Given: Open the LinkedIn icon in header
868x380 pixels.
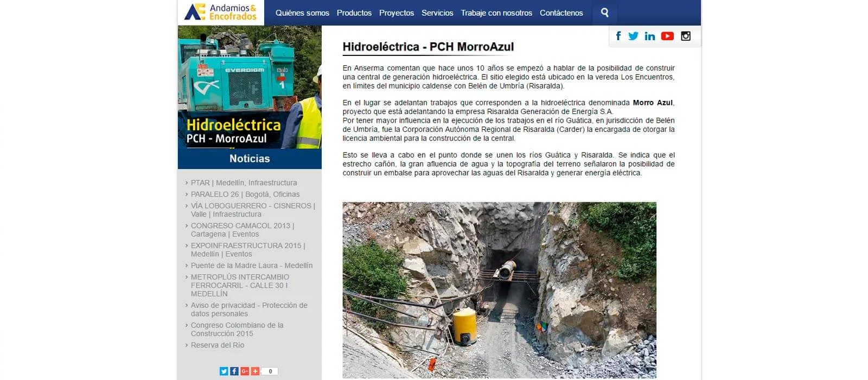Looking at the screenshot, I should click(x=649, y=36).
